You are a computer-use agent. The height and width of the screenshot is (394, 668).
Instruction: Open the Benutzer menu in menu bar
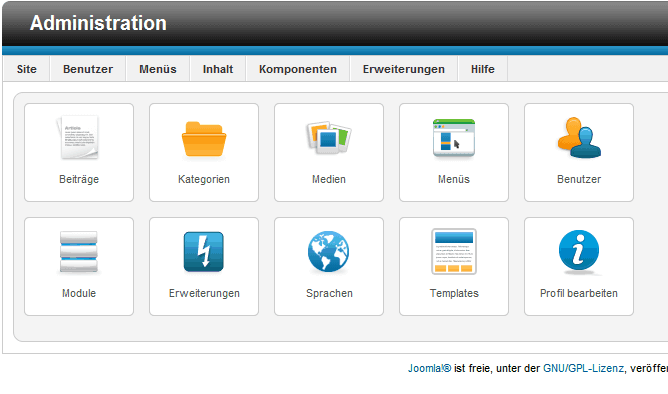(x=88, y=69)
